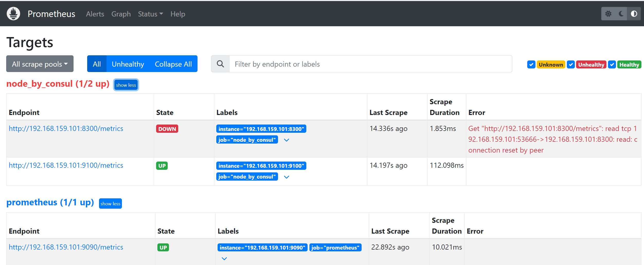Image resolution: width=644 pixels, height=265 pixels.
Task: Click job="node_by_consul" label in 9100 row
Action: click(x=247, y=176)
